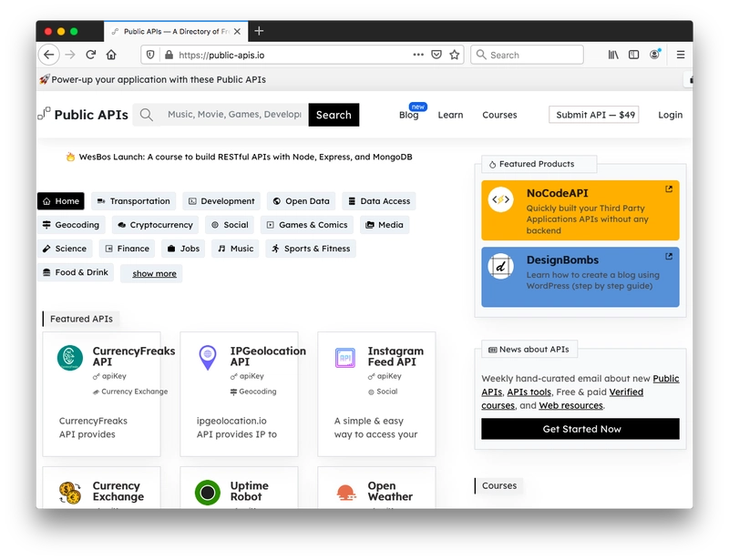Open the Firefox hamburger menu
The image size is (729, 560).
point(681,55)
